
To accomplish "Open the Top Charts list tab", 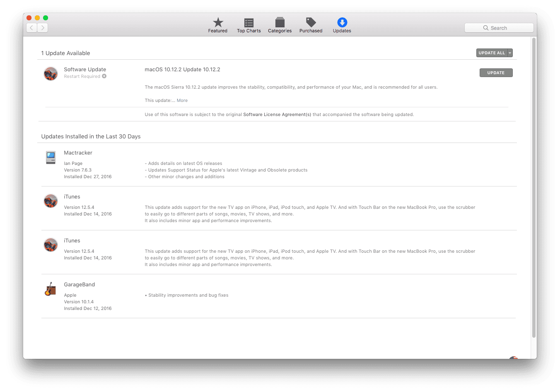I will 249,25.
